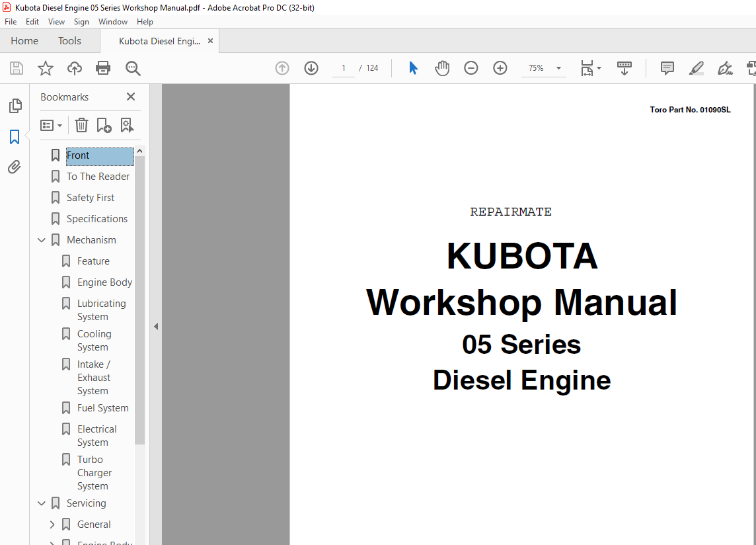Go to previous page arrow
Screen dimensions: 756x545
point(282,68)
